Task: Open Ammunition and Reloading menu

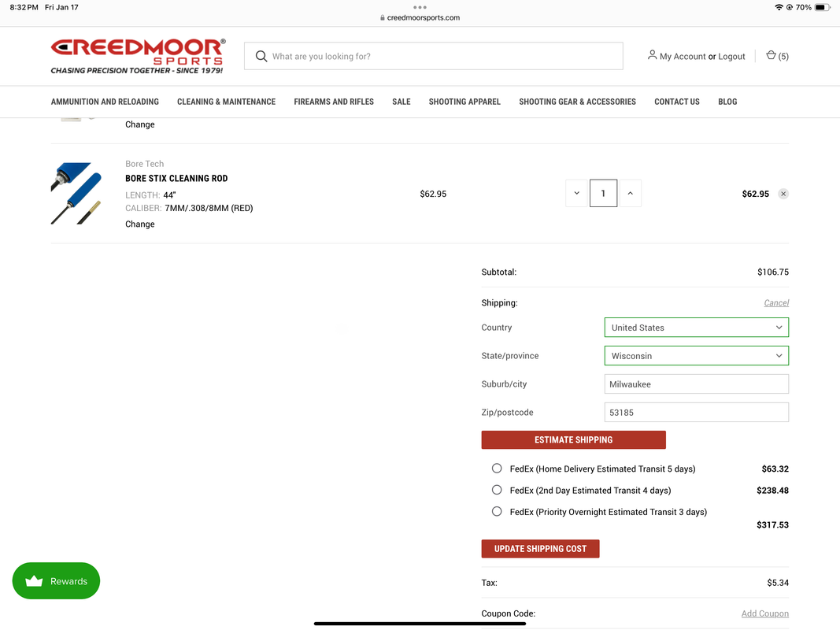Action: 105,102
